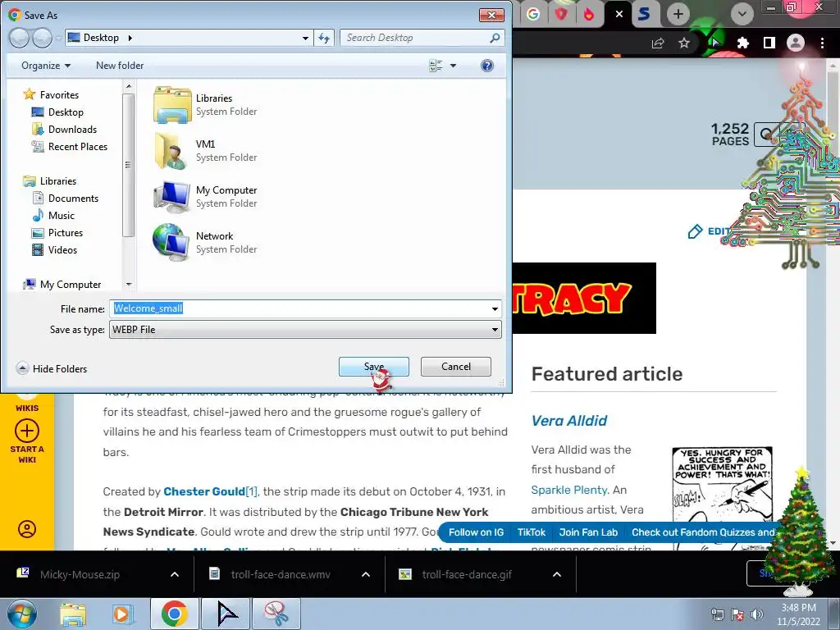Click Save button in Save As dialog
Image resolution: width=840 pixels, height=630 pixels.
(x=374, y=367)
